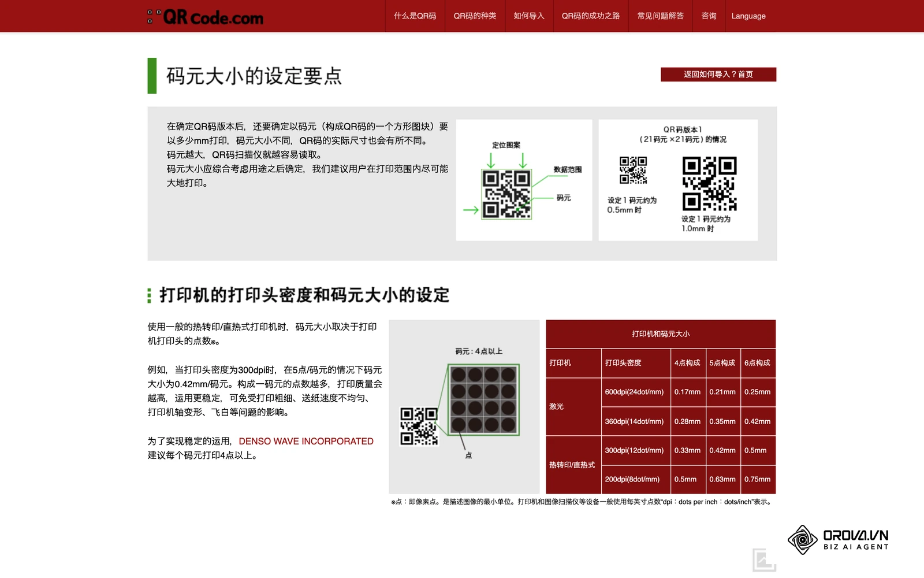Select the 打印头密度 column header
Image resolution: width=924 pixels, height=578 pixels.
pos(636,362)
